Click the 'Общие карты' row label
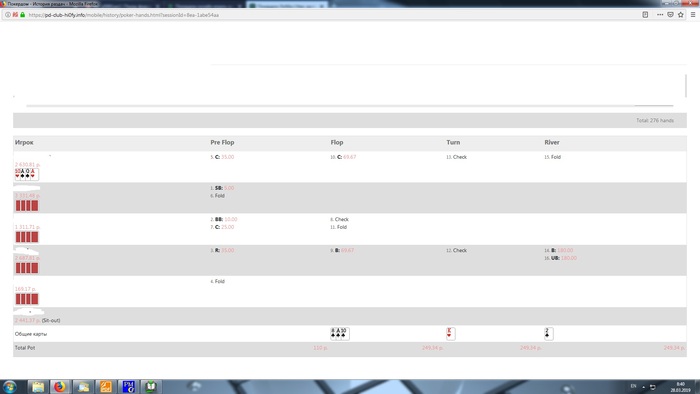 tap(31, 334)
